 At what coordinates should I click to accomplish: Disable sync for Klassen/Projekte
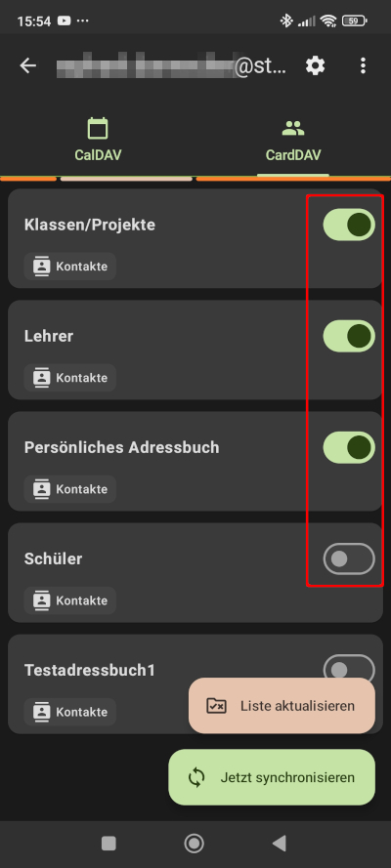[x=349, y=225]
